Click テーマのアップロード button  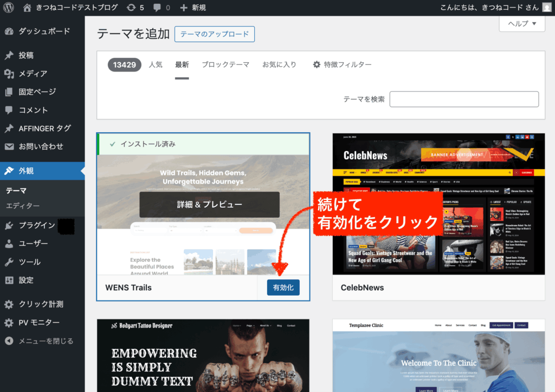click(215, 34)
